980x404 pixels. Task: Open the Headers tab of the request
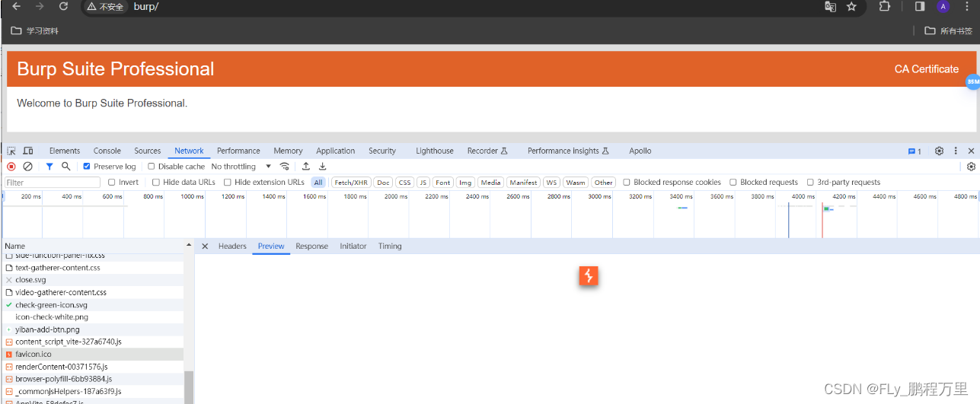coord(232,247)
